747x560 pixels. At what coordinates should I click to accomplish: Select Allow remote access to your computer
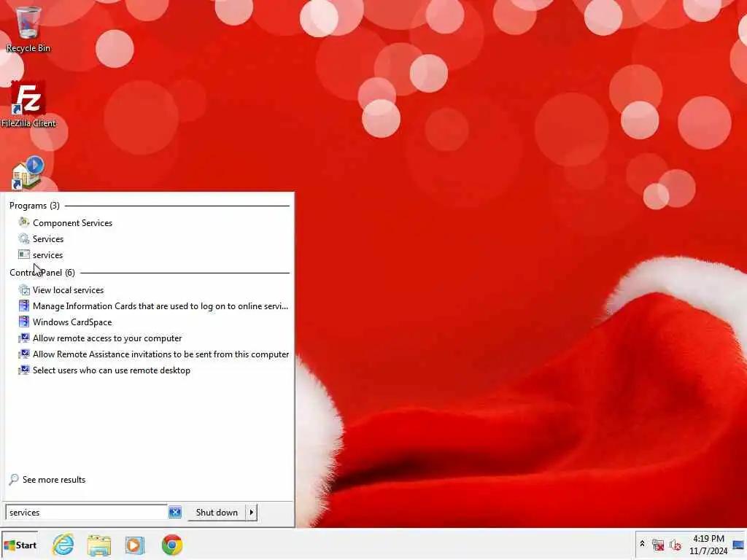[107, 338]
